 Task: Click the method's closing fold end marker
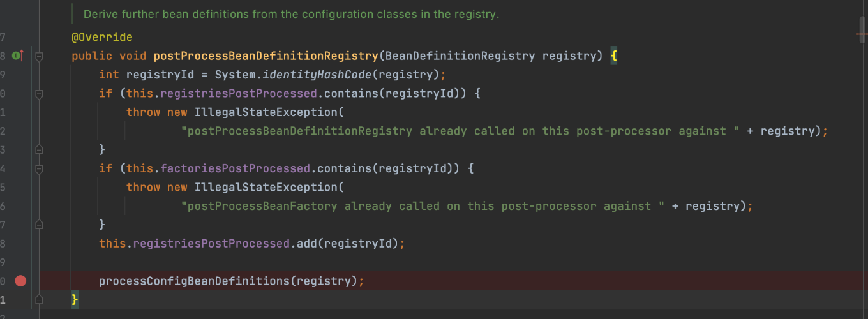coord(39,299)
